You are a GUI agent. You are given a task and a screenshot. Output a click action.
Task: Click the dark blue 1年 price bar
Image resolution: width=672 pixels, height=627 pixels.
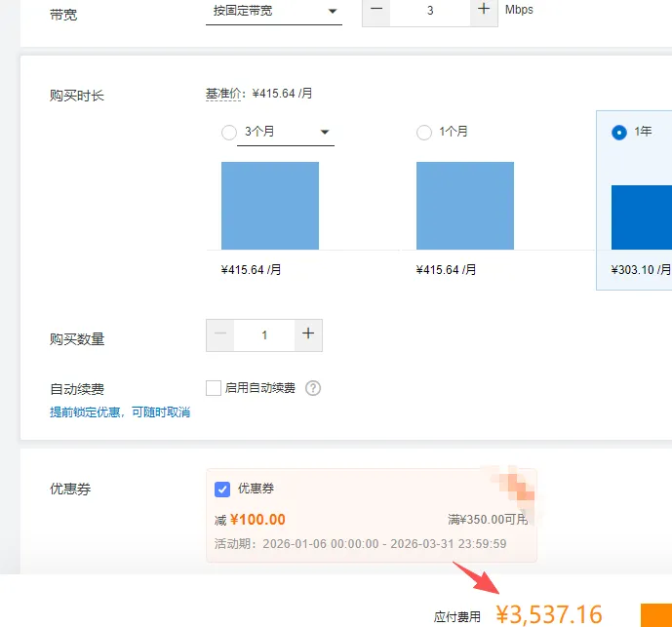click(642, 217)
